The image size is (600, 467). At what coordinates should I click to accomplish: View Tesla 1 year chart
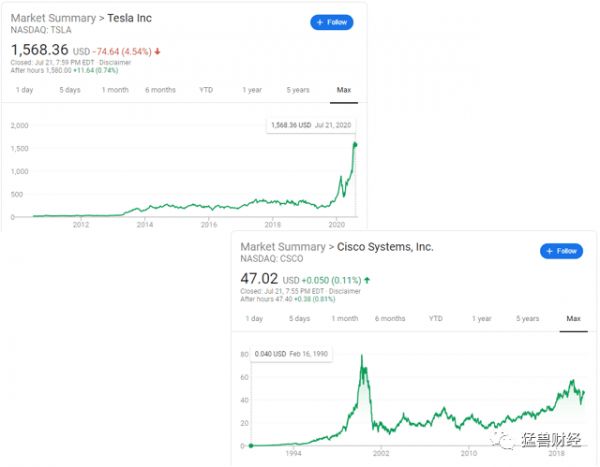[x=252, y=90]
